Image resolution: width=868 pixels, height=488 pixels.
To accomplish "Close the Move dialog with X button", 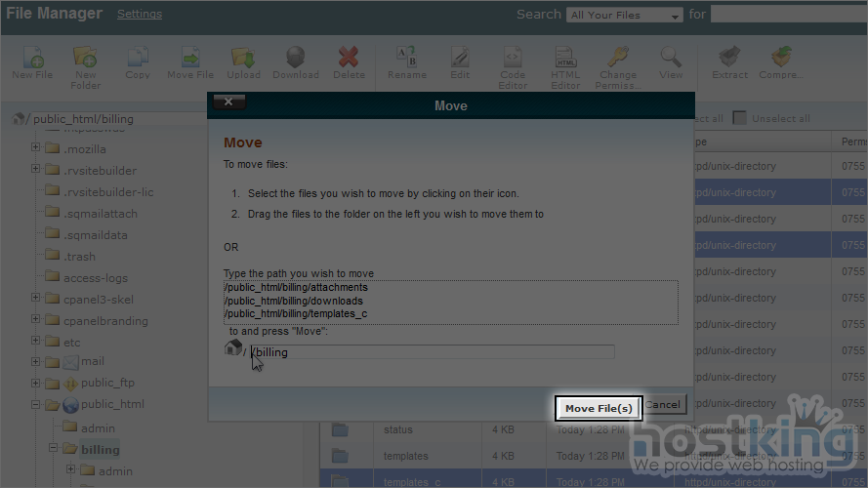I will click(x=228, y=102).
